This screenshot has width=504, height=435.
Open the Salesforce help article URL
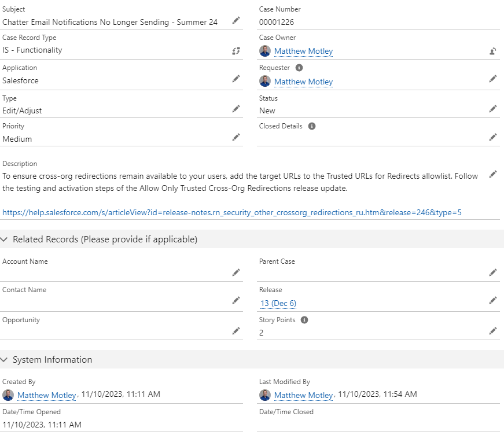point(231,212)
